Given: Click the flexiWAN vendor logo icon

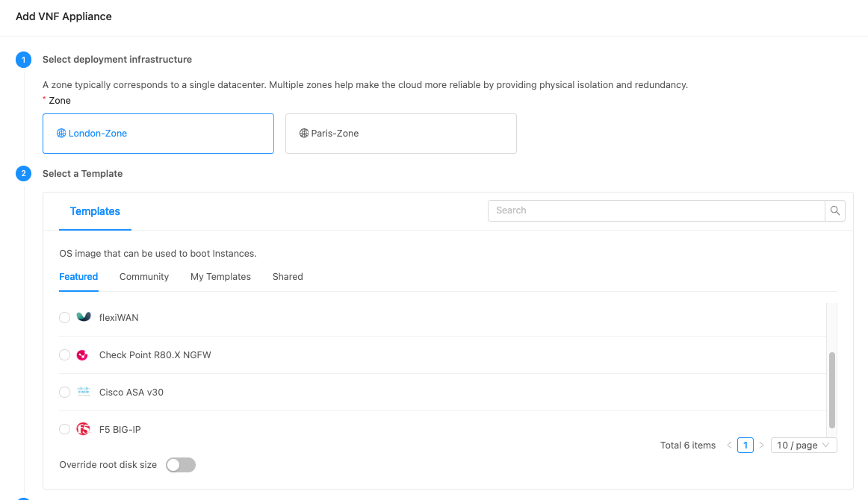Looking at the screenshot, I should point(82,317).
